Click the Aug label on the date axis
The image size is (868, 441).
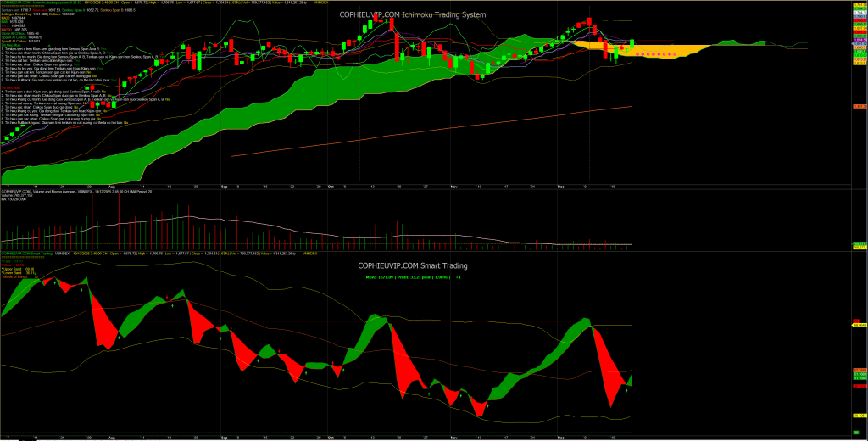[113, 184]
